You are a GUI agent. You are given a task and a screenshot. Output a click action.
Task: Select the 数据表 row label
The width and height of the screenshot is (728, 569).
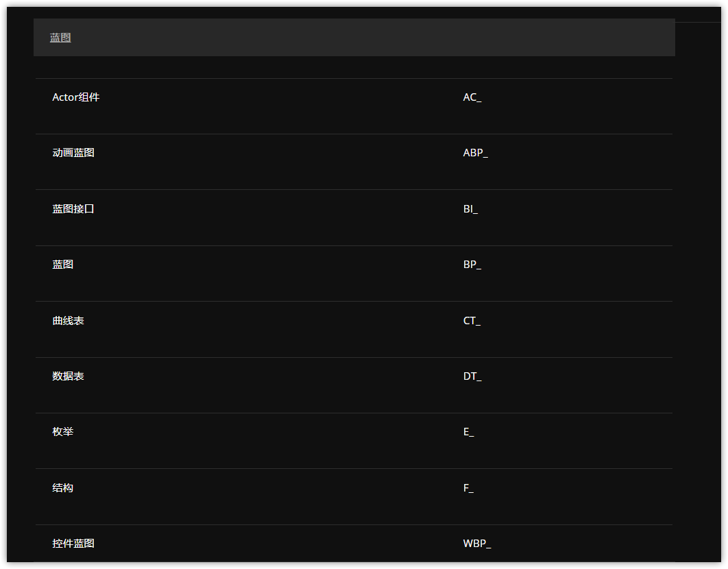[68, 376]
